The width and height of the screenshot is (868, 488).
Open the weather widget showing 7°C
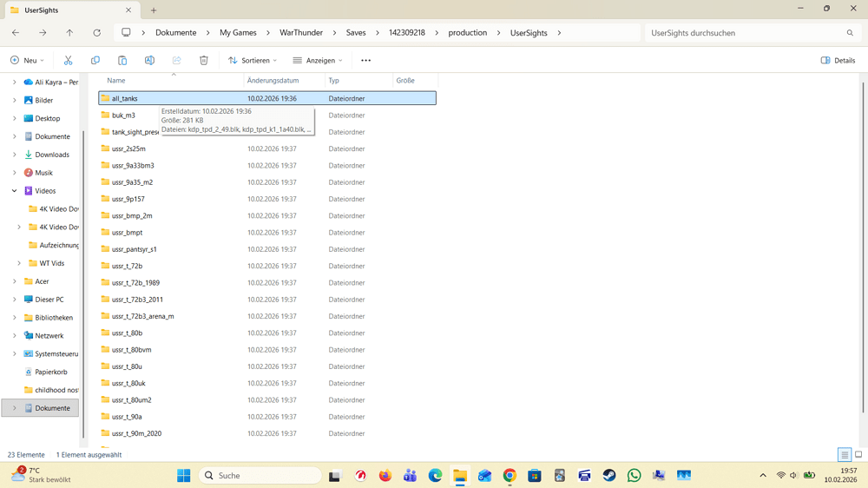coord(42,475)
